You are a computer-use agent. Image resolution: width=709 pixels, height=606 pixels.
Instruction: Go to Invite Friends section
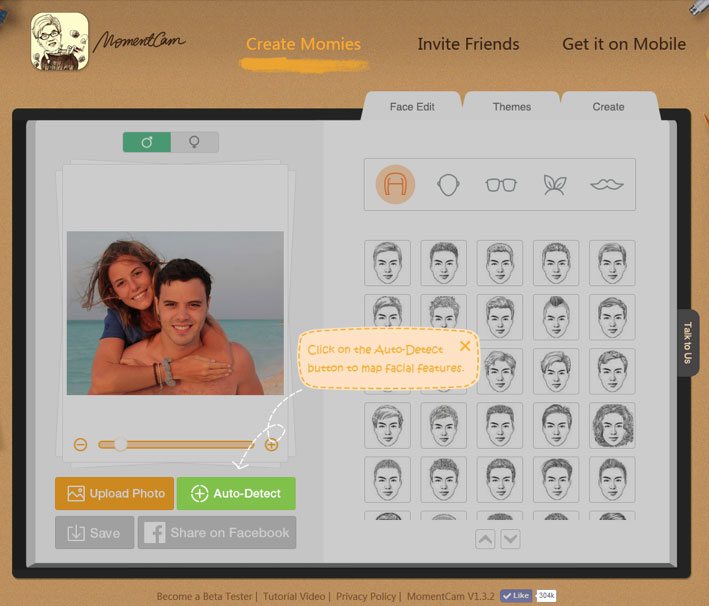[x=468, y=44]
